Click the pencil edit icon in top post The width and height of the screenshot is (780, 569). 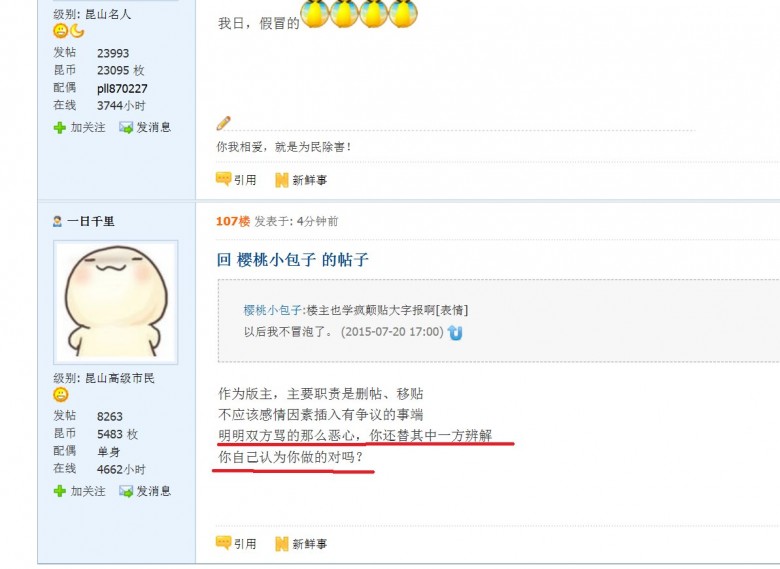(223, 123)
